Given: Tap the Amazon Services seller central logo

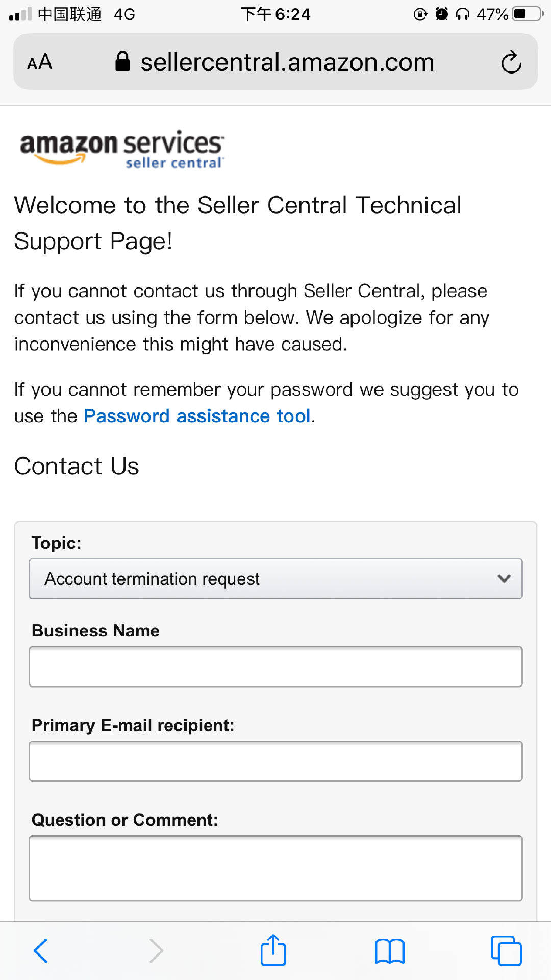Looking at the screenshot, I should click(x=122, y=149).
